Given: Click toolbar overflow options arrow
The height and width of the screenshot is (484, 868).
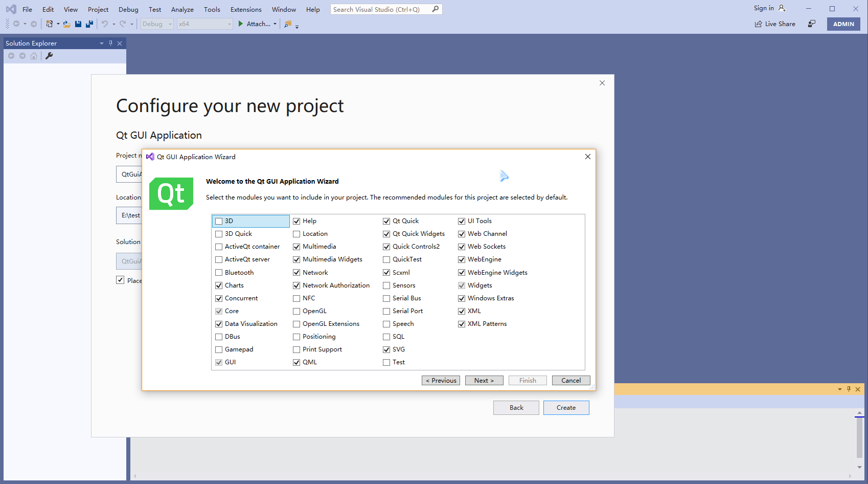Looking at the screenshot, I should click(297, 26).
